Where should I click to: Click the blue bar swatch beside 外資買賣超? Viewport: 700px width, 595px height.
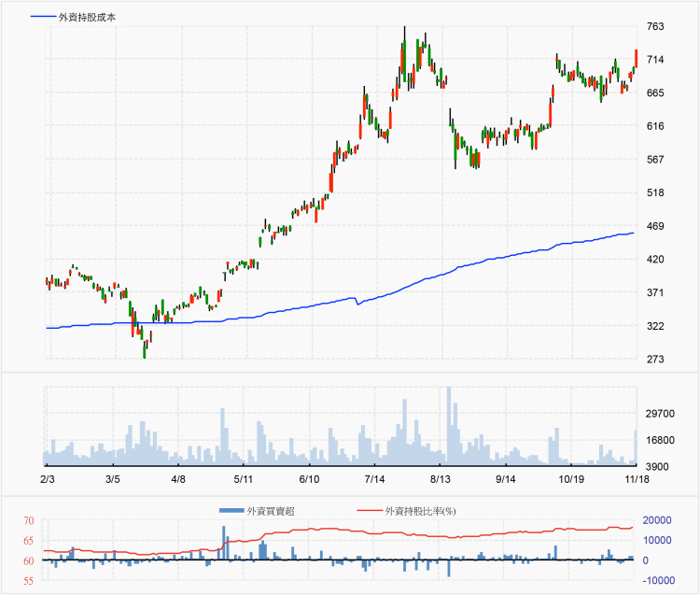[231, 511]
